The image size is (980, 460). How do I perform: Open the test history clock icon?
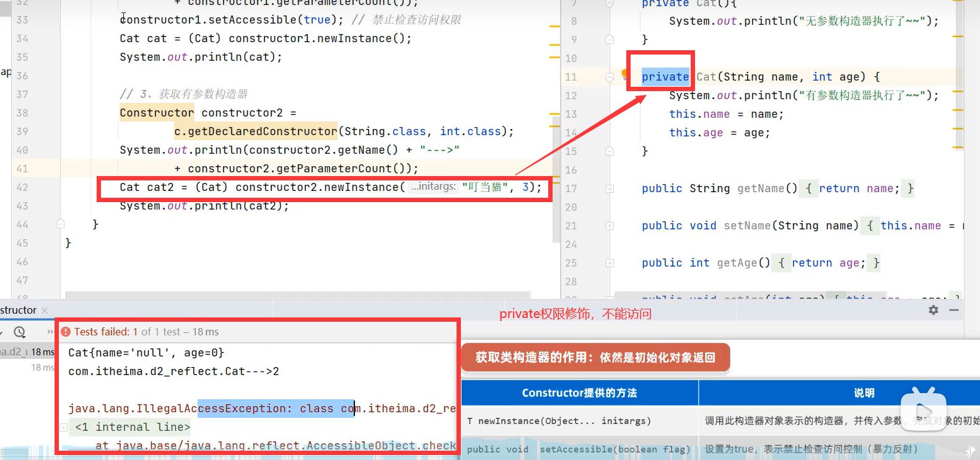point(20,332)
